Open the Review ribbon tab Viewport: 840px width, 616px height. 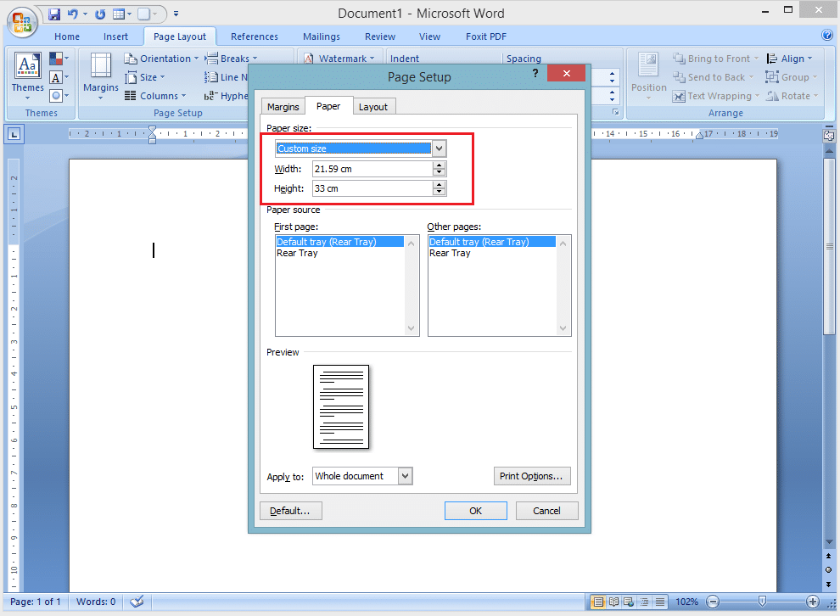click(380, 36)
